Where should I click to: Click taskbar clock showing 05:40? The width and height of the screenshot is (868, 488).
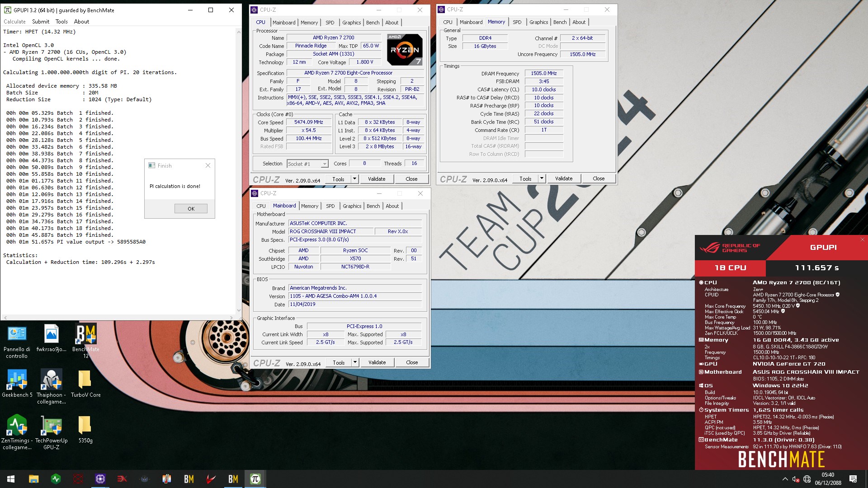tap(828, 479)
